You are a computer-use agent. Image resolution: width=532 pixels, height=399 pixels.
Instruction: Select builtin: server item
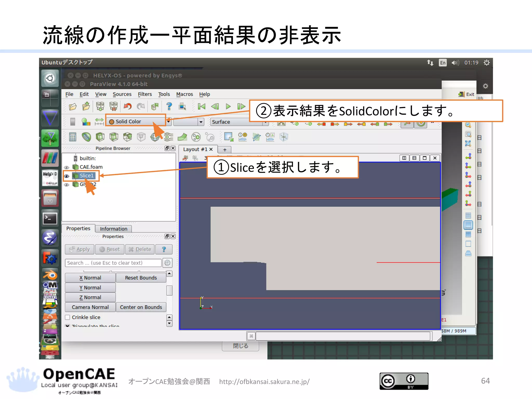[88, 158]
